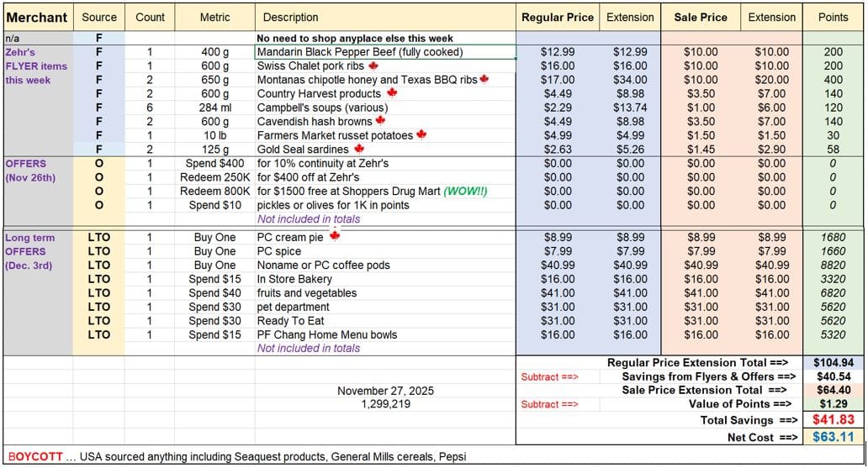
Task: Click the Points column header
Action: [x=833, y=17]
